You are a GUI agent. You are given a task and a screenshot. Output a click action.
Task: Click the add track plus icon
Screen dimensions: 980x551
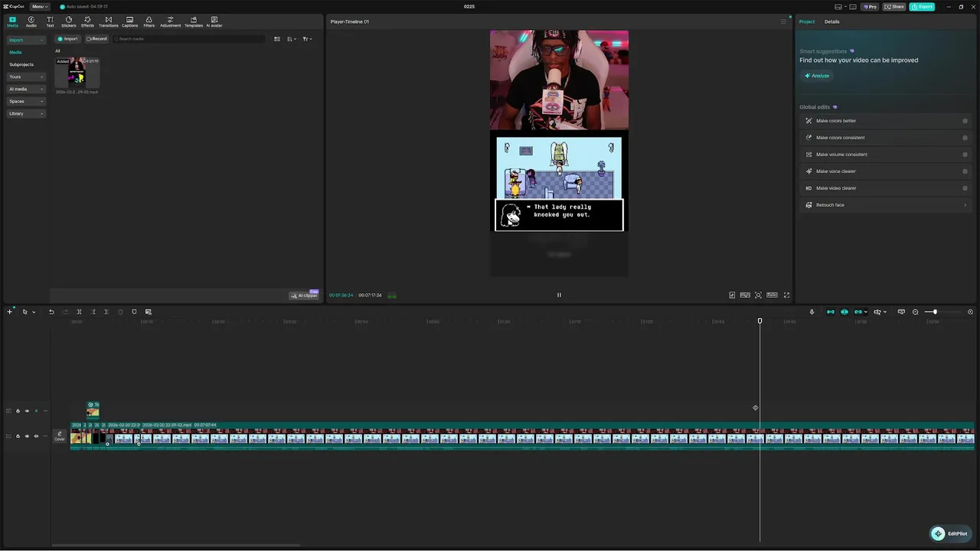pos(9,311)
